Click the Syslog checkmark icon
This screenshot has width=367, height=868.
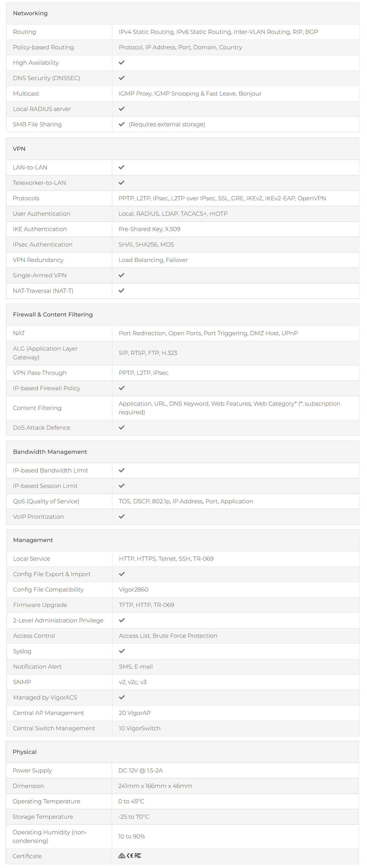point(122,651)
